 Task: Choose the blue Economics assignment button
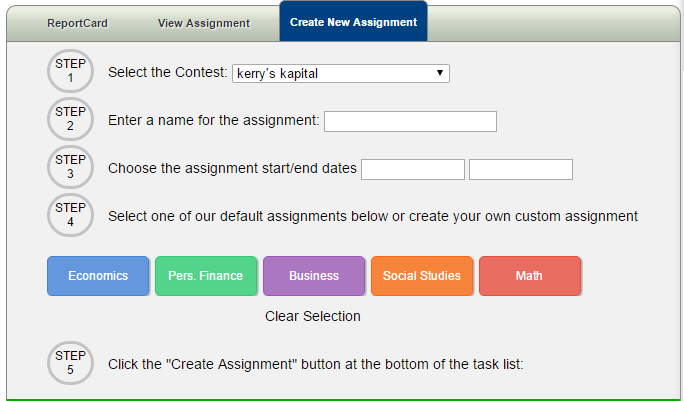click(x=98, y=276)
